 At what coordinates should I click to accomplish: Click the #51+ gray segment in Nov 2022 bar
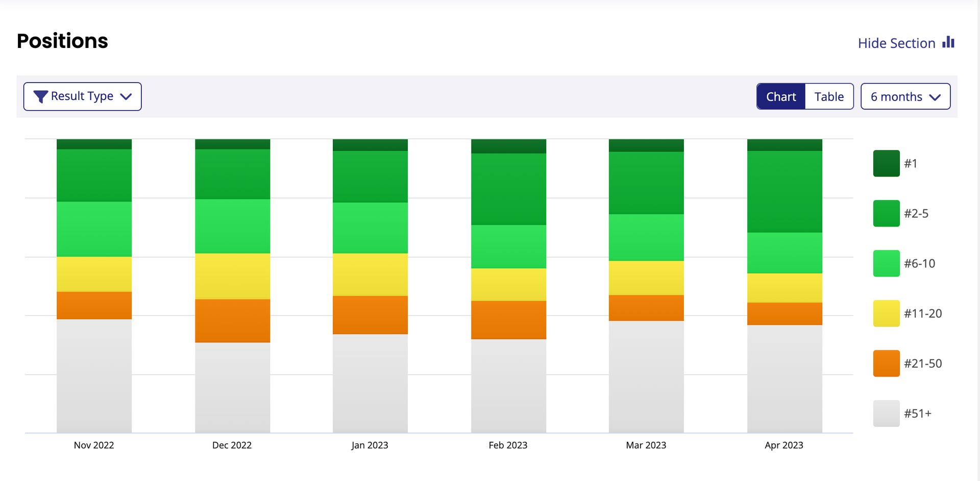[x=94, y=376]
